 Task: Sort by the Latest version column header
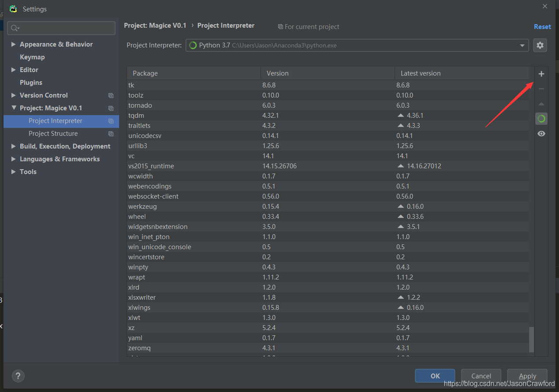(462, 73)
